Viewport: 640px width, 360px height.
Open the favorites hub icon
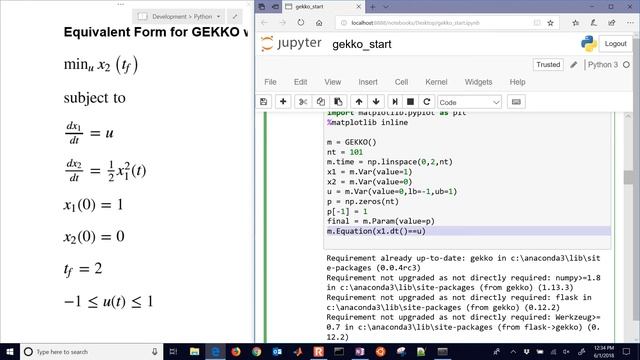pos(575,23)
